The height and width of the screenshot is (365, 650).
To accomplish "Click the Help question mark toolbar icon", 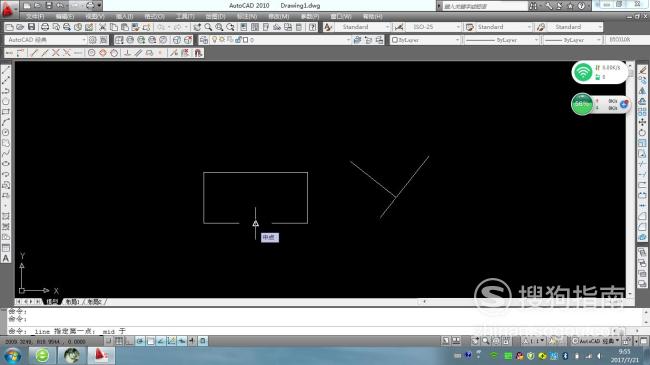I will 313,27.
